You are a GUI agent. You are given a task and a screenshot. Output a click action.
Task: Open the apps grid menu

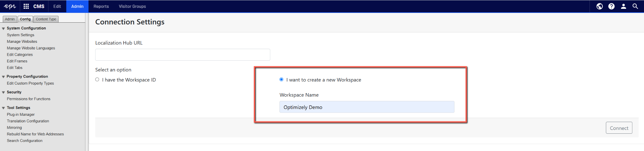[26, 6]
